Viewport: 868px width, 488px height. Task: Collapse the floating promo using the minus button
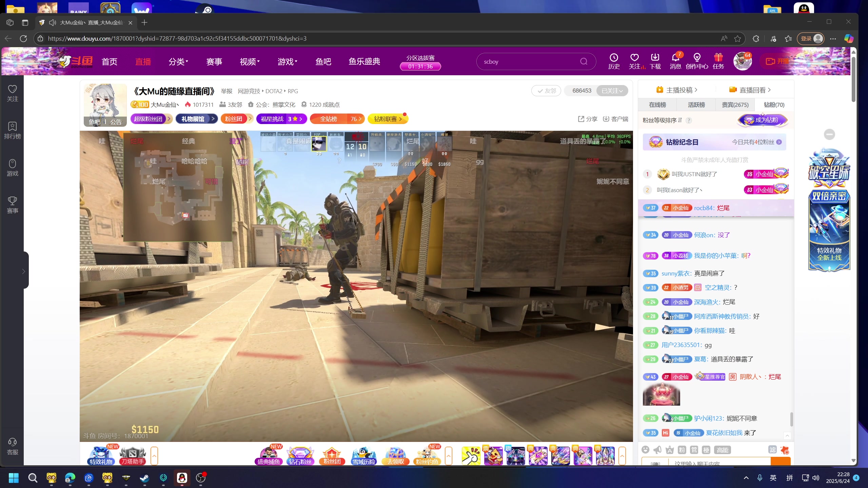[829, 135]
